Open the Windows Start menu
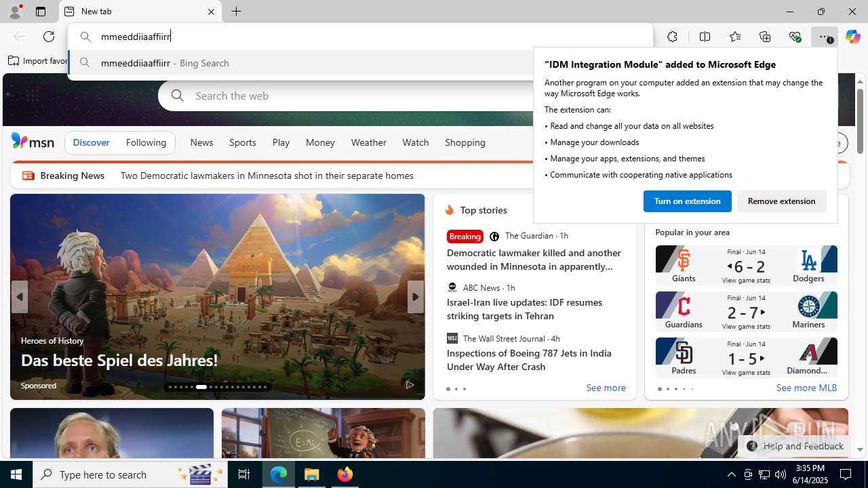 click(16, 474)
